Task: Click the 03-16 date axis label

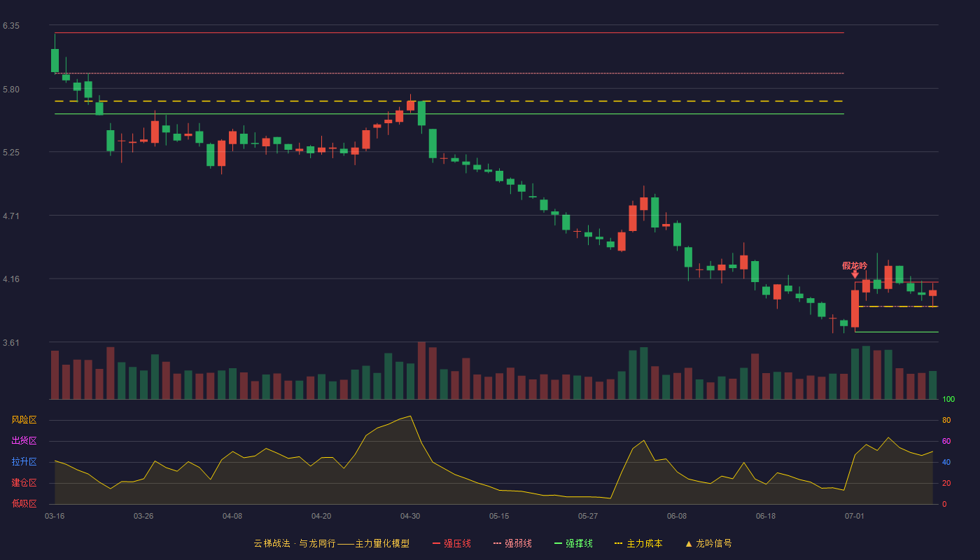Action: pos(55,516)
